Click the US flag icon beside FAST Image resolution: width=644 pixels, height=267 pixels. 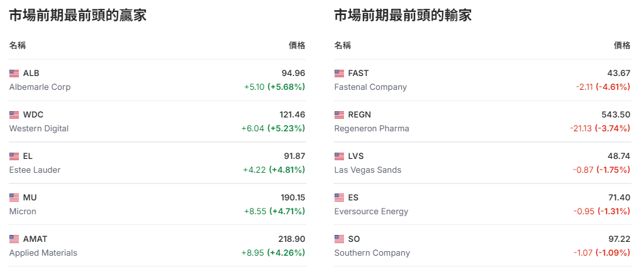click(x=339, y=74)
